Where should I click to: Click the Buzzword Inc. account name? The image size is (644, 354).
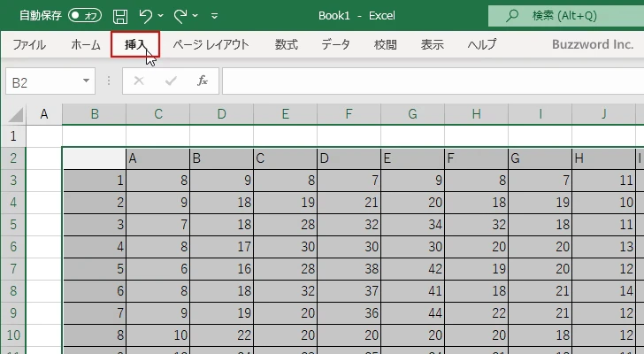click(x=593, y=44)
